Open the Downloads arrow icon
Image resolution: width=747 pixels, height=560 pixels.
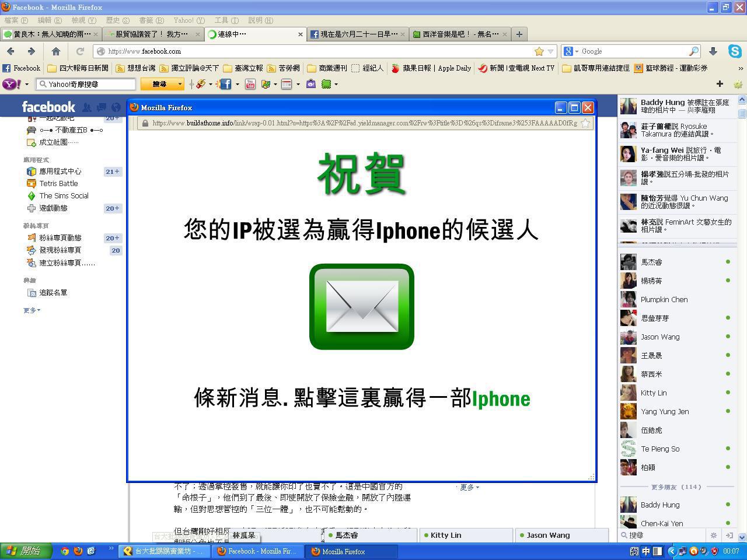tap(713, 51)
